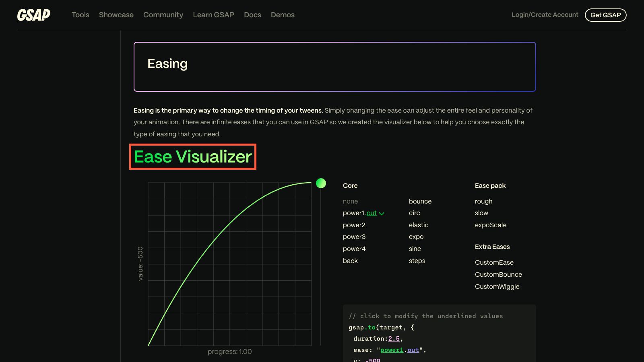644x362 pixels.
Task: Click the progress: 1.00 label
Action: [230, 352]
